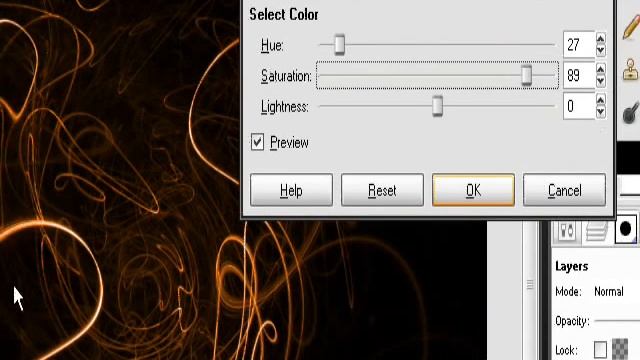640x360 pixels.
Task: Increase Hue with the up stepper arrow
Action: point(600,38)
